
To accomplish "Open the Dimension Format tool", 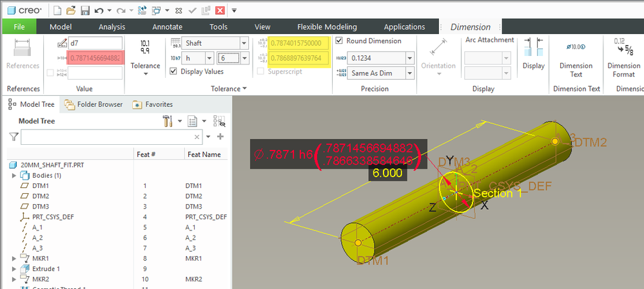I will (623, 57).
